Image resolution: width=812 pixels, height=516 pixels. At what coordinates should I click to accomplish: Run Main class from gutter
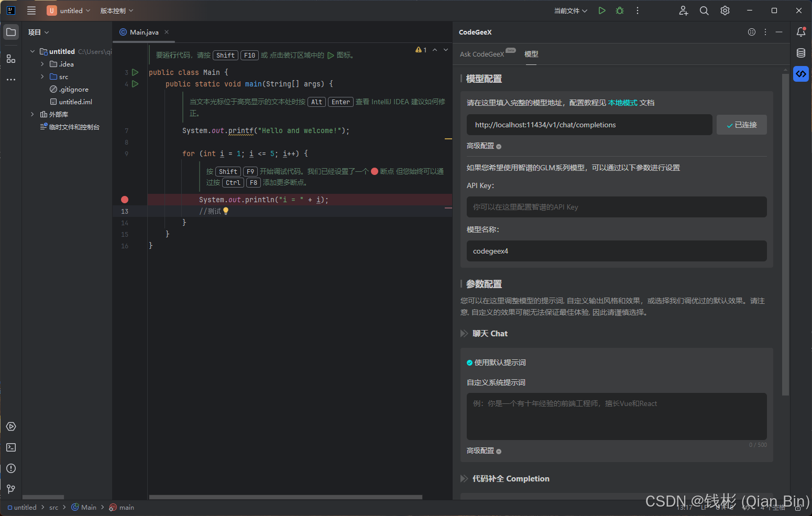[135, 72]
